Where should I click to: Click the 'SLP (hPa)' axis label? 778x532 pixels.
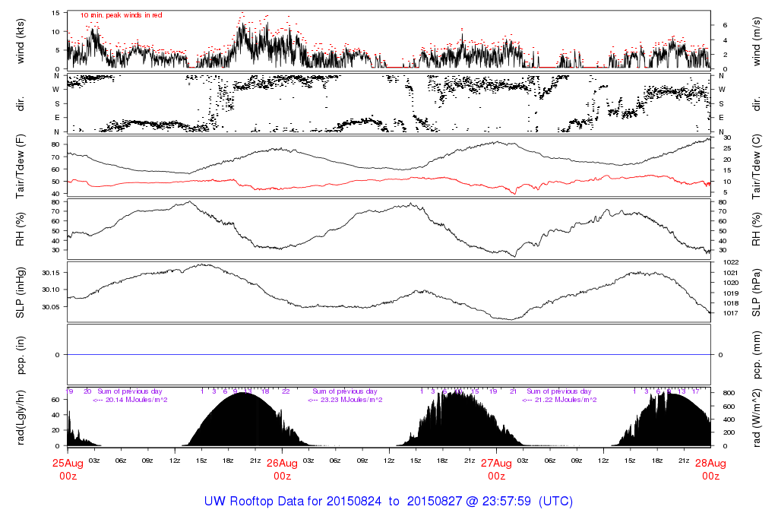[756, 291]
